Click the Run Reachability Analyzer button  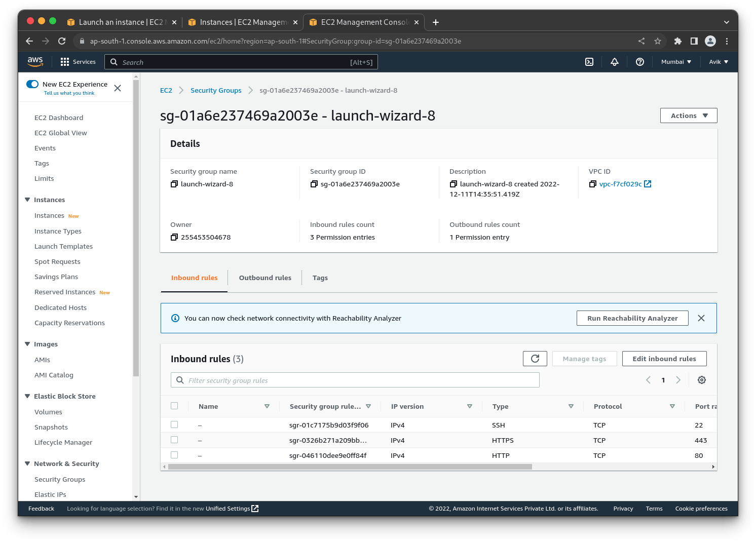[632, 318]
